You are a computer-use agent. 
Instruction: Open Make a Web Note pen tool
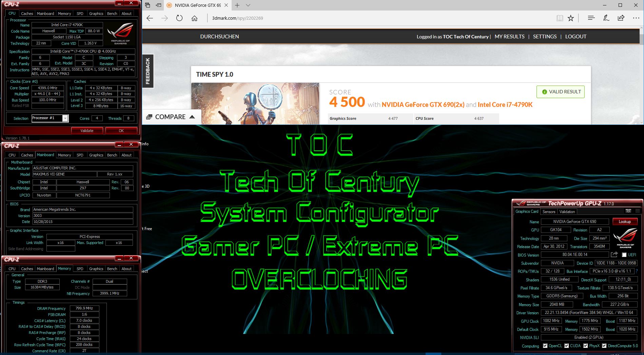coord(606,18)
